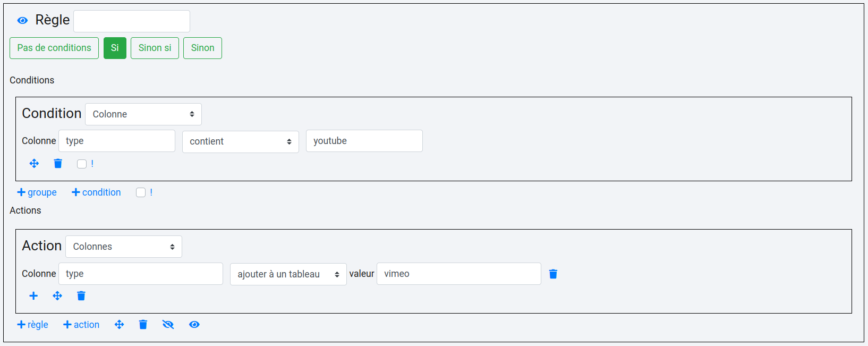Toggle the negation checkbox inside the Condition box
868x346 pixels.
tap(82, 164)
